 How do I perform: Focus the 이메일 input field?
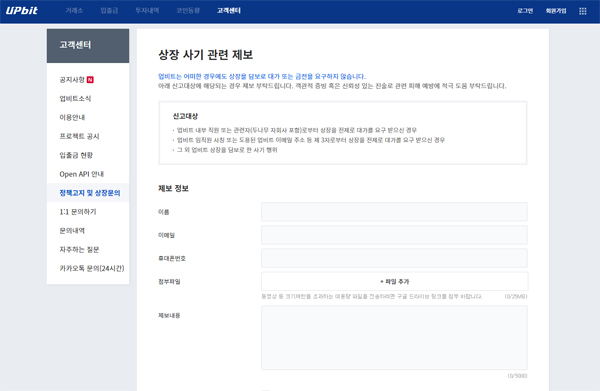point(394,235)
